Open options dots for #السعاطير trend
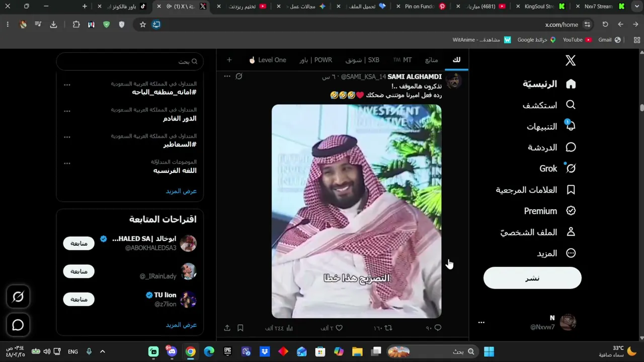The image size is (644, 362). click(67, 137)
